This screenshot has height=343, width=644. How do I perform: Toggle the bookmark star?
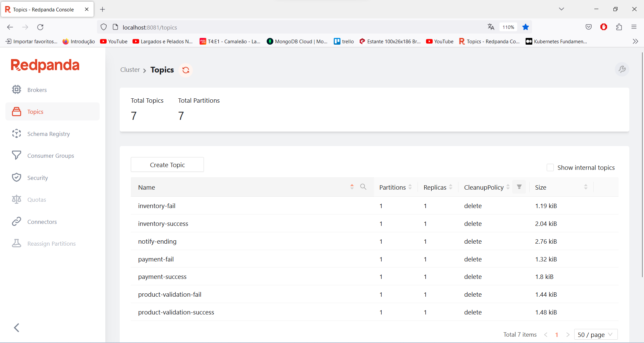click(526, 27)
